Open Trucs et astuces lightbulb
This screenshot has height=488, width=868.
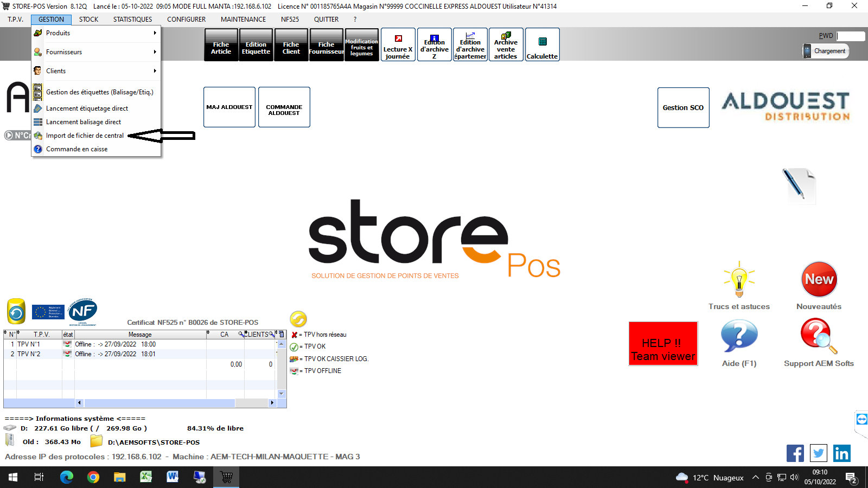[x=738, y=280]
